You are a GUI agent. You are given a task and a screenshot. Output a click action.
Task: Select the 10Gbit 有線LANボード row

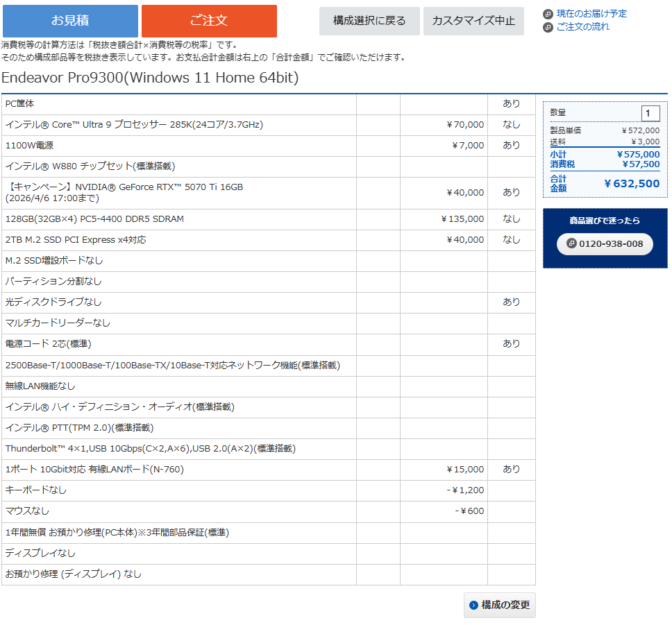[x=94, y=470]
